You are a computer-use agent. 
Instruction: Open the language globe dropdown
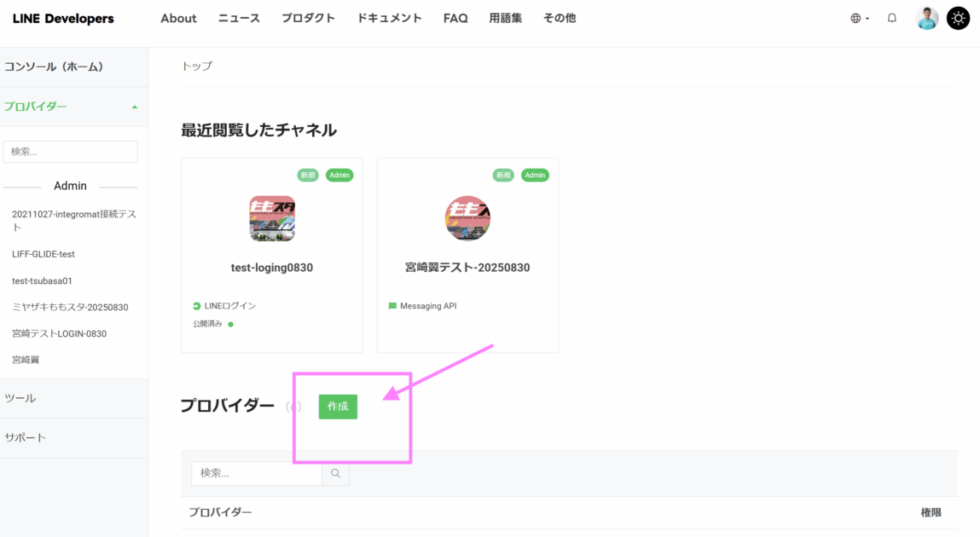(860, 19)
